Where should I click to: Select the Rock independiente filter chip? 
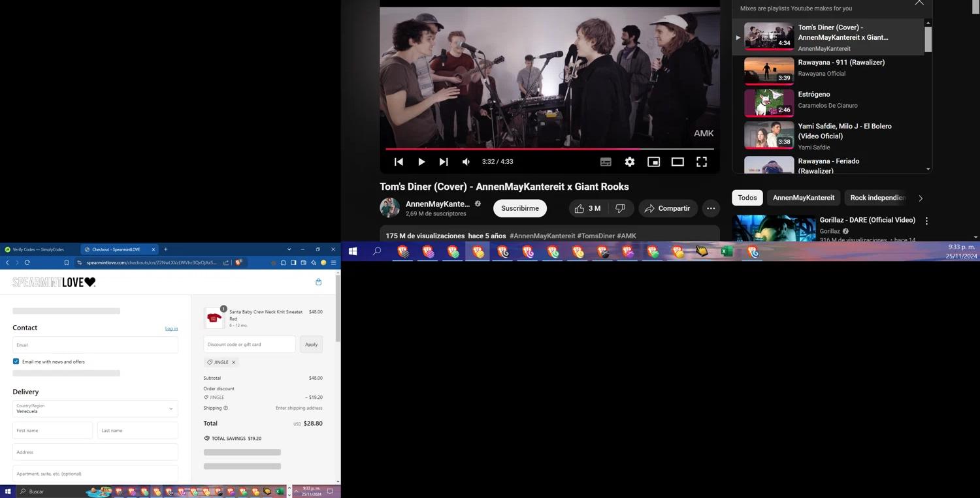point(877,198)
